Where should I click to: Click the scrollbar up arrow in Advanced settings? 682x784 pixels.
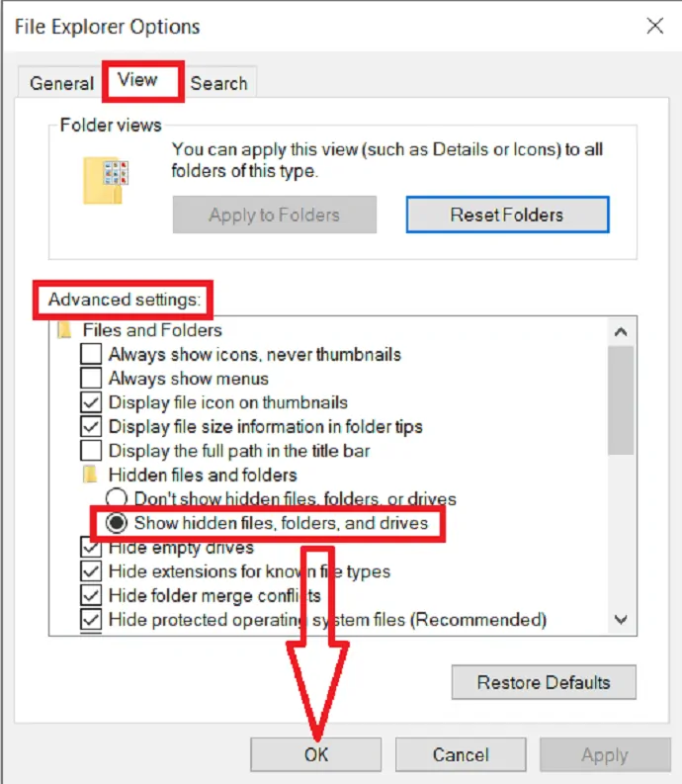coord(621,331)
